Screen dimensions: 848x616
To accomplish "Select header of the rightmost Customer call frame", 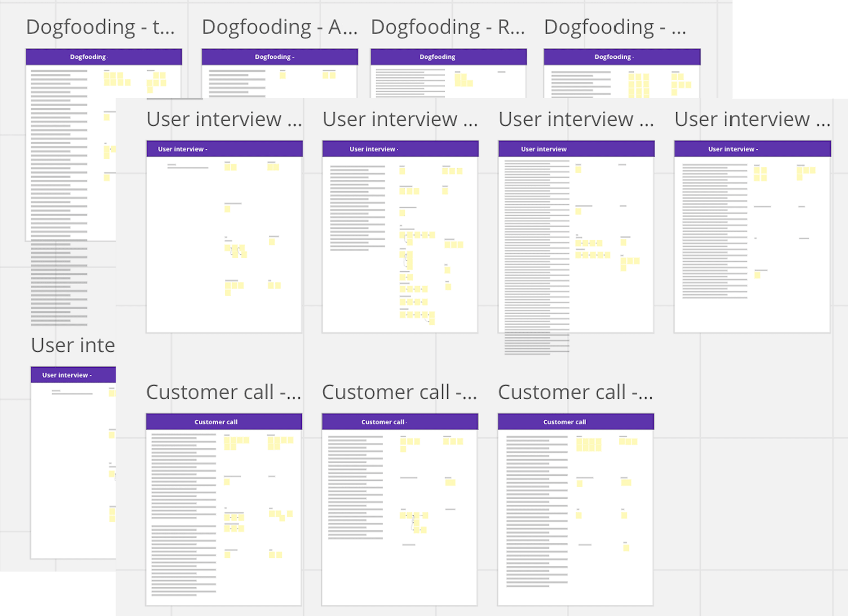I will 576,422.
